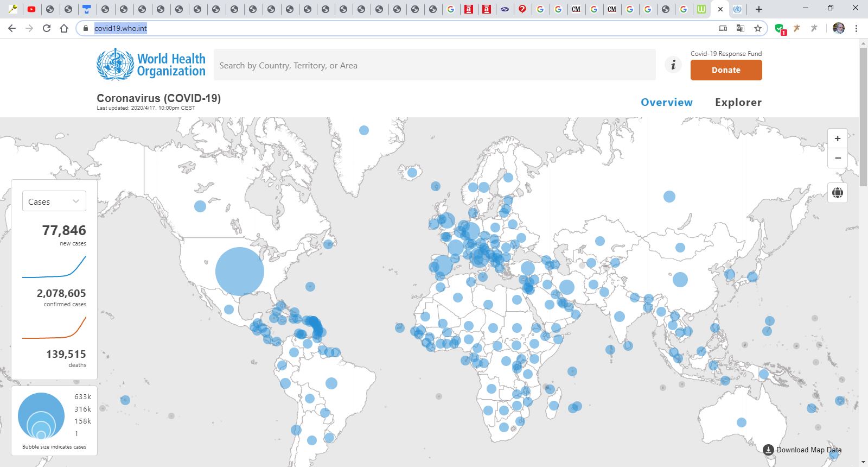Open the Cases dropdown
Viewport: 868px width, 467px height.
tap(54, 201)
